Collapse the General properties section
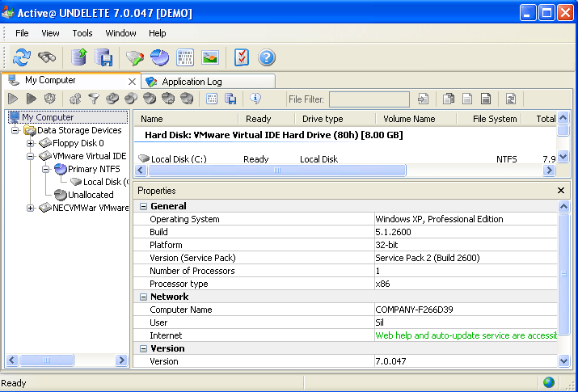578x392 pixels. (143, 206)
